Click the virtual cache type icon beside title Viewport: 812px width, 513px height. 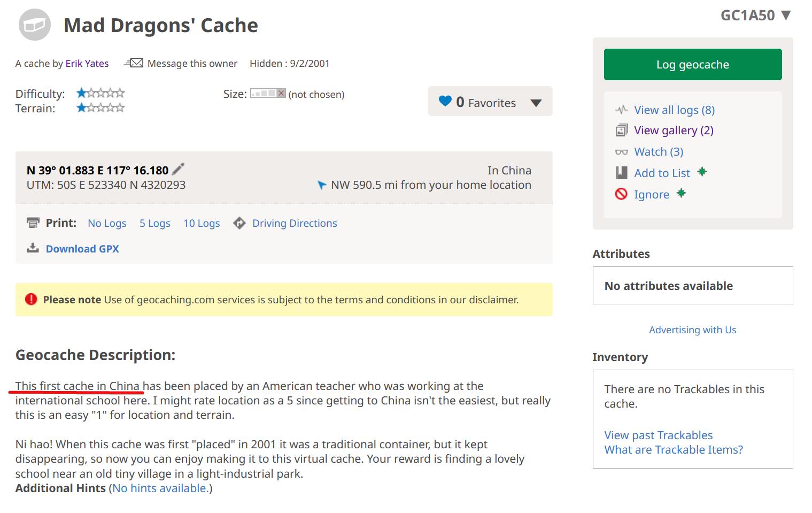point(35,25)
